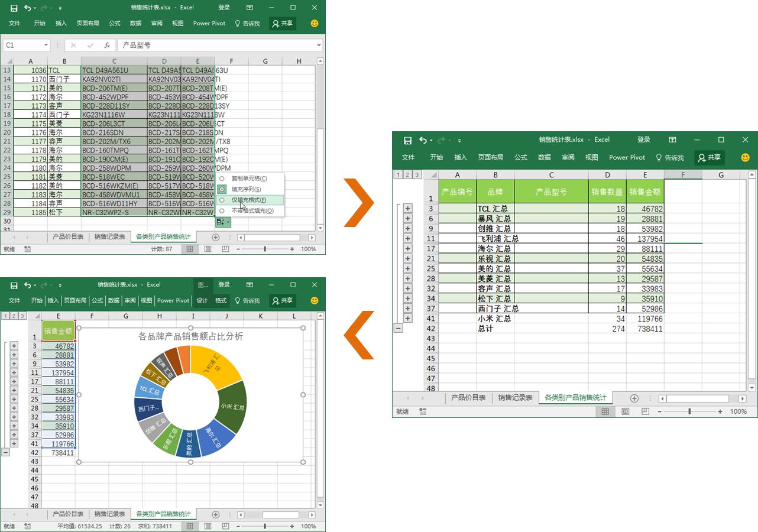Screen dimensions: 758x532
Task: Collapse the outline using the minus button near 总计
Action: click(x=399, y=329)
